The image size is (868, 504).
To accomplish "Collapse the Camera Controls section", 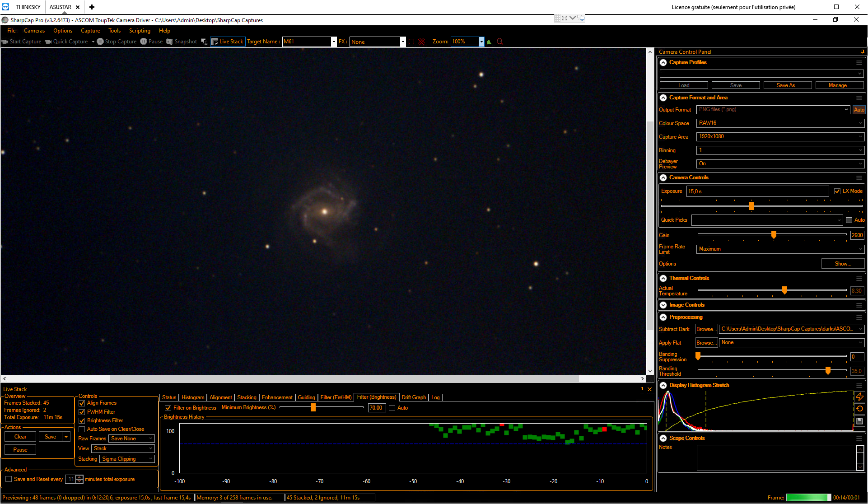I will click(x=663, y=178).
